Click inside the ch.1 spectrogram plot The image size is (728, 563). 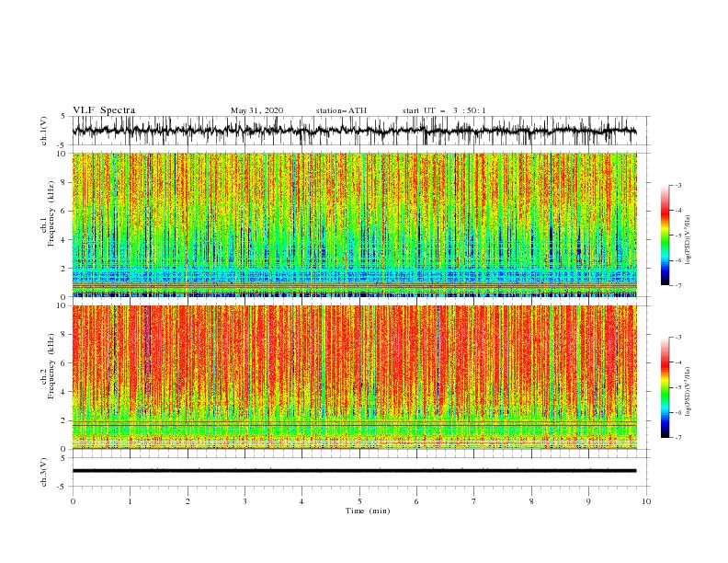[x=354, y=224]
